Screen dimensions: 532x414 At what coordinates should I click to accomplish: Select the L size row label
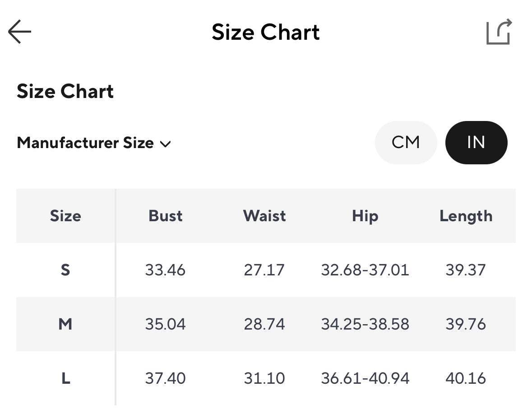click(x=65, y=378)
